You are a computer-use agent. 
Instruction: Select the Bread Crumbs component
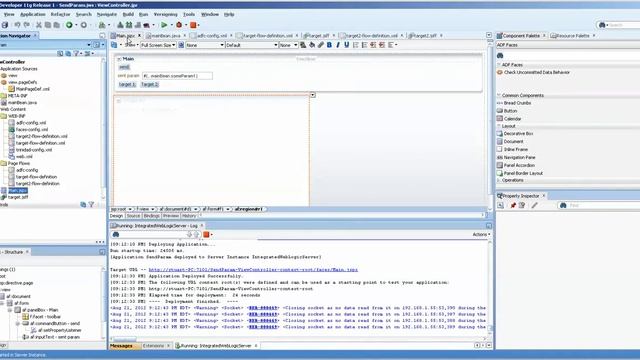coord(514,103)
